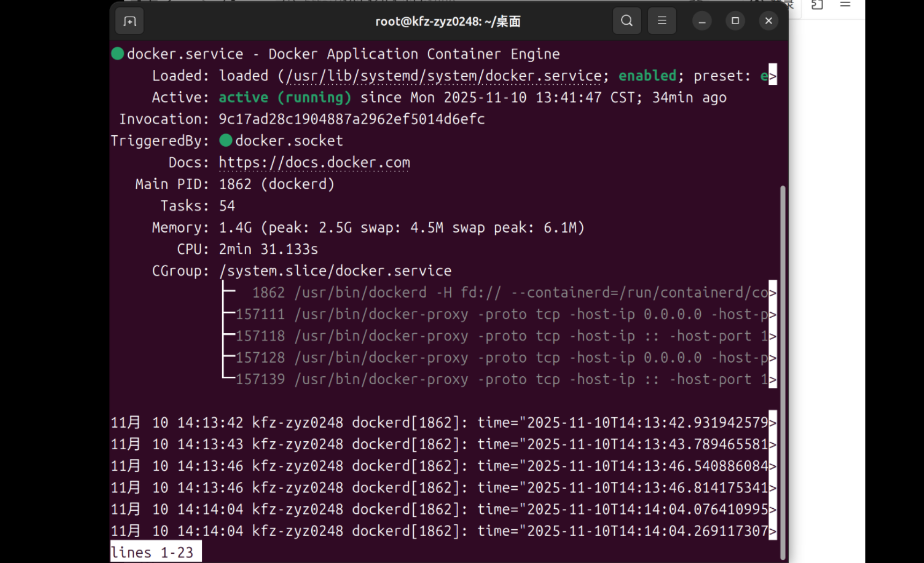This screenshot has width=924, height=563.
Task: Click the 'active (running)' status text
Action: pos(285,98)
